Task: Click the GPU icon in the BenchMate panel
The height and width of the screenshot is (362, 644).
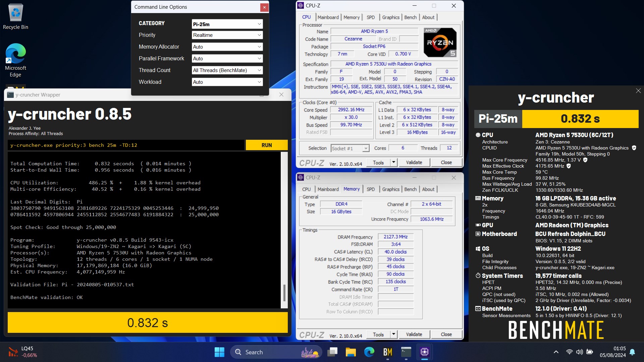Action: tap(478, 225)
